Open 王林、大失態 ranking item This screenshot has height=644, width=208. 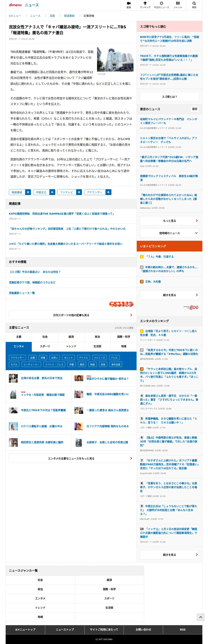coord(153,281)
